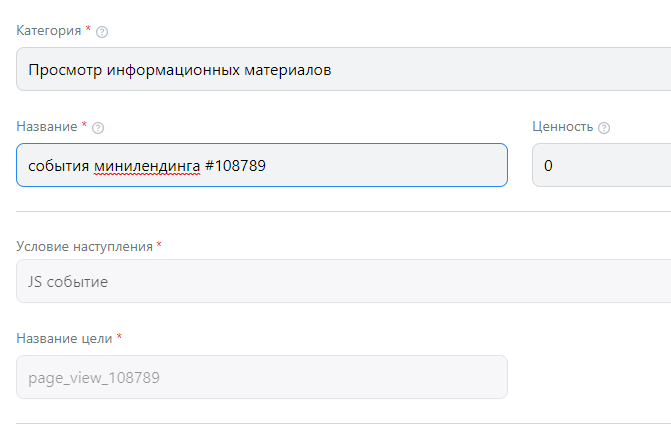
Task: Click the Ценность label text
Action: coord(562,127)
